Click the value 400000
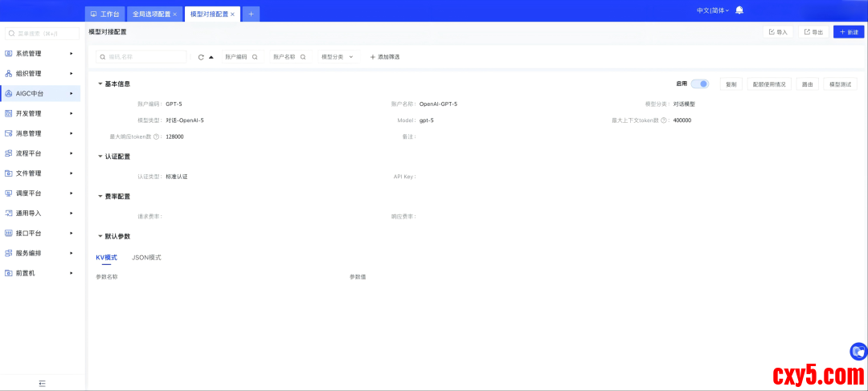 (x=682, y=120)
